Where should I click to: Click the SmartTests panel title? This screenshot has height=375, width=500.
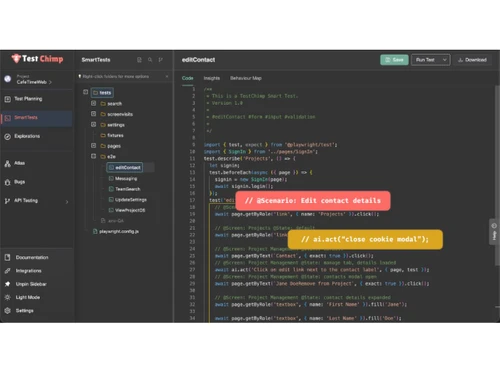[x=96, y=60]
